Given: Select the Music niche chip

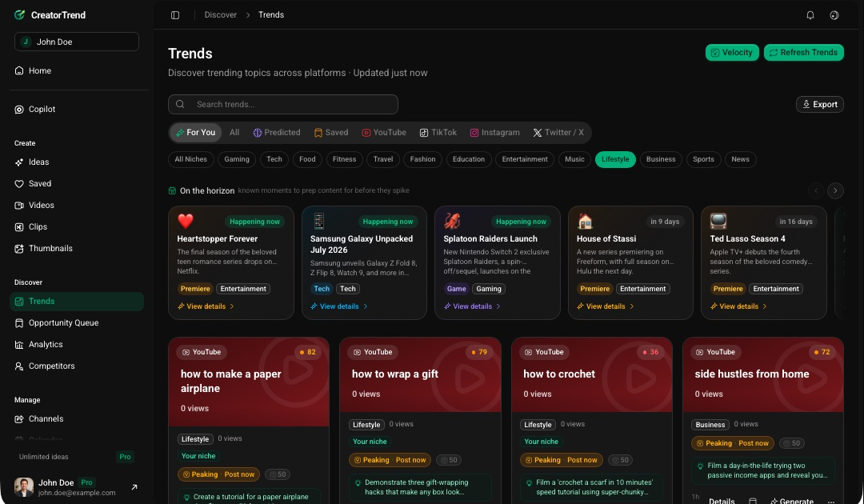Looking at the screenshot, I should tap(574, 159).
